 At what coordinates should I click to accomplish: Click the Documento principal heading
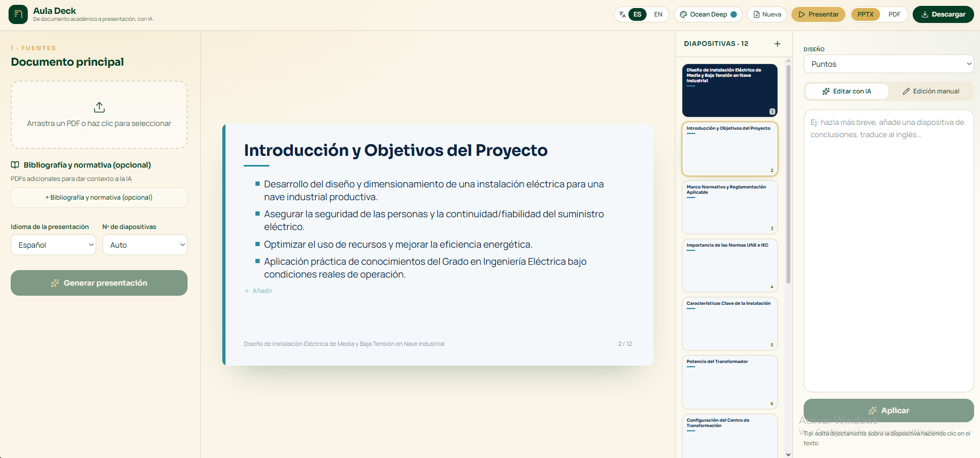[x=67, y=62]
